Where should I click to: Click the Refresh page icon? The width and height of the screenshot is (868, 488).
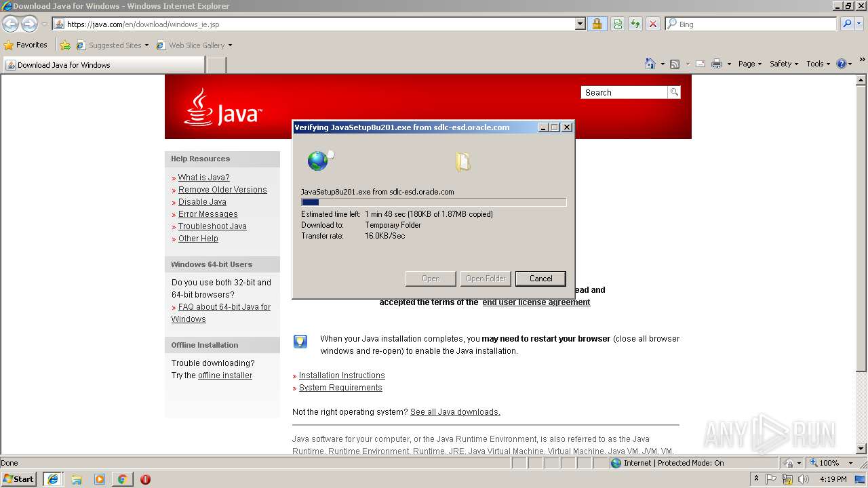[x=635, y=24]
